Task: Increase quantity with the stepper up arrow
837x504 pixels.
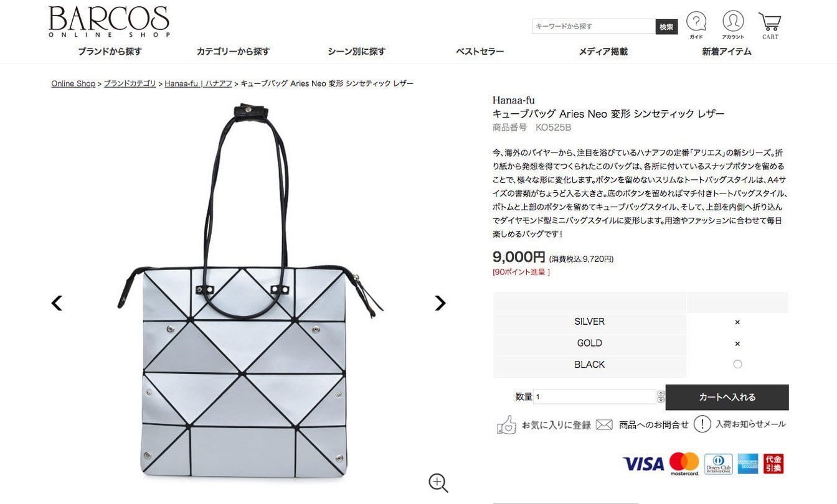Action: click(x=661, y=393)
